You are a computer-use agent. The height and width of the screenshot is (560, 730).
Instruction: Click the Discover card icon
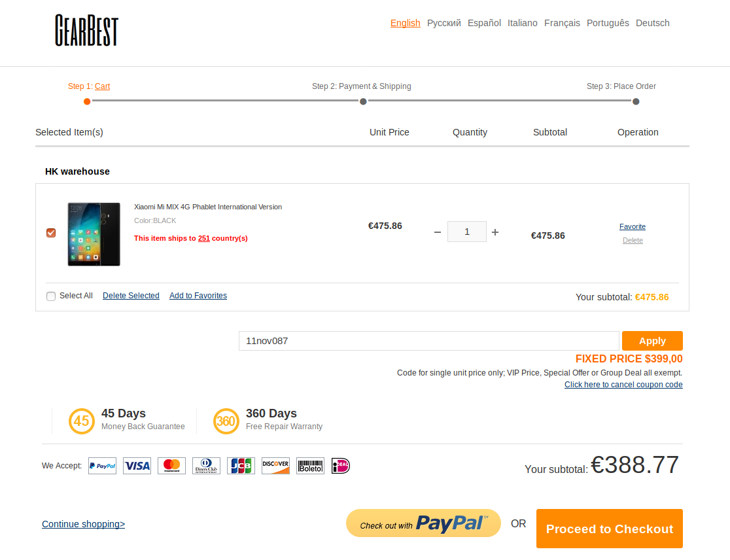coord(275,466)
